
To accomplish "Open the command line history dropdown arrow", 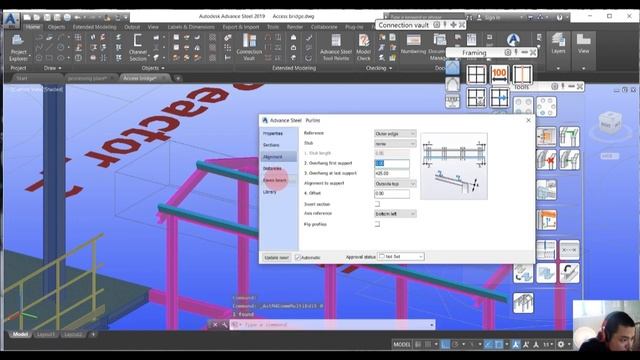I will [x=431, y=325].
